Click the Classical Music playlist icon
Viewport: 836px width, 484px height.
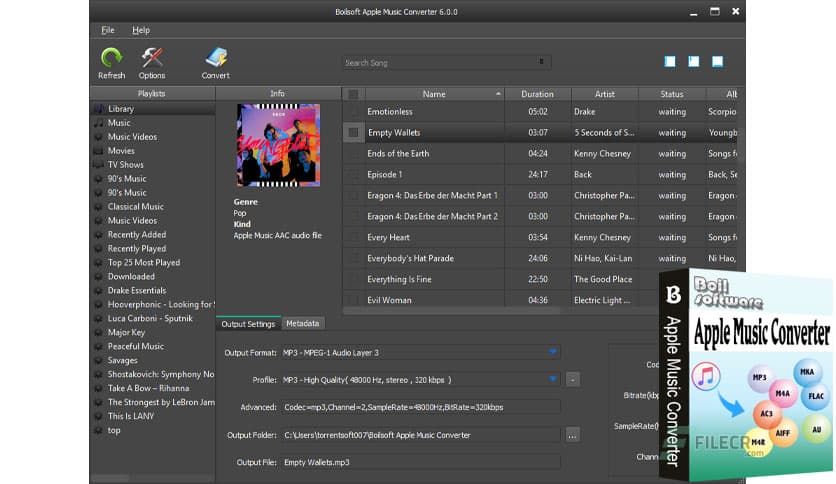pyautogui.click(x=99, y=207)
